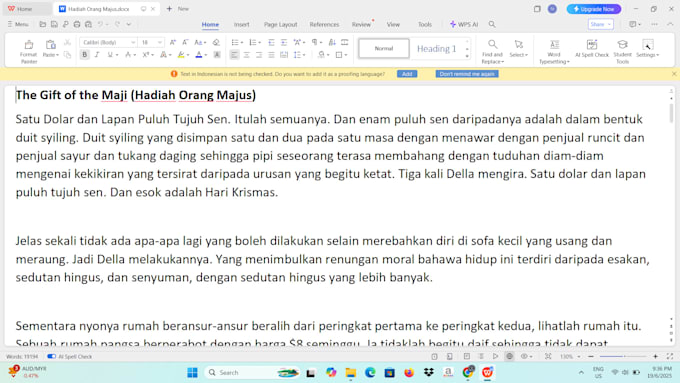The height and width of the screenshot is (383, 680).
Task: Click Add proofing language button
Action: [407, 74]
